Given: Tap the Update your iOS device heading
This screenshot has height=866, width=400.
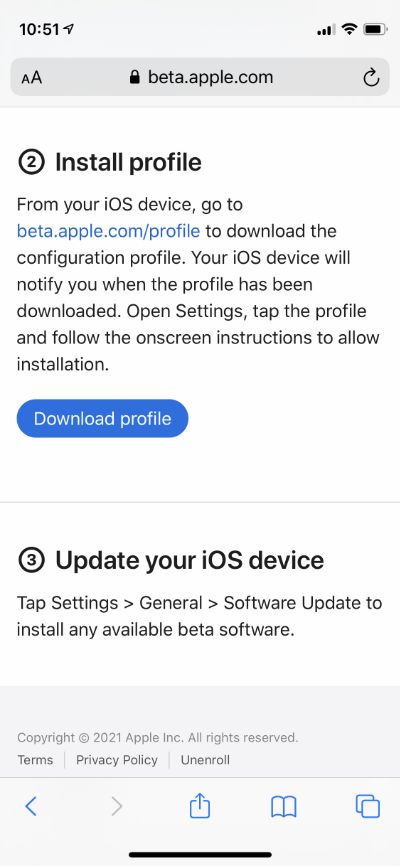Looking at the screenshot, I should 190,561.
